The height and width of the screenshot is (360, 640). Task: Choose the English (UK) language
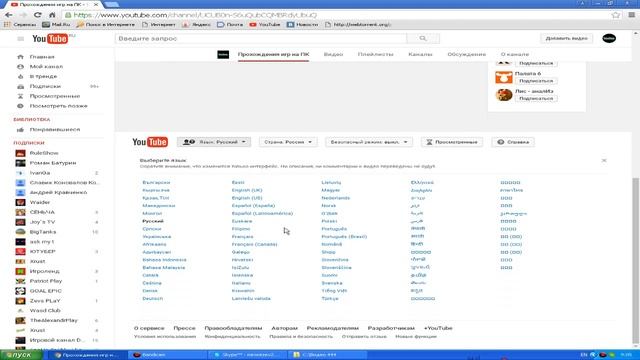click(x=247, y=190)
